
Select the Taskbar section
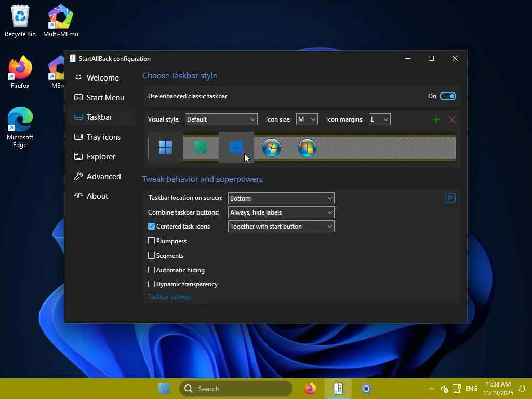click(102, 117)
